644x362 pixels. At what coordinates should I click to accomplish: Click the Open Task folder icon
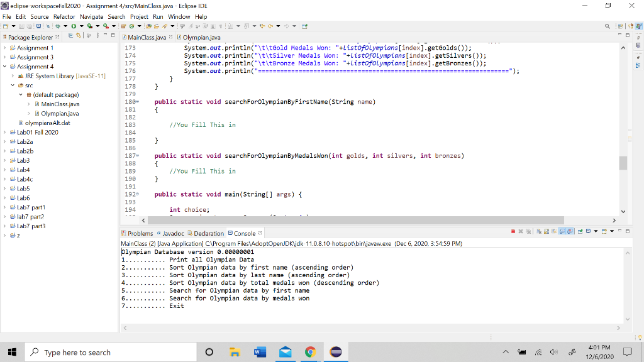point(157,26)
